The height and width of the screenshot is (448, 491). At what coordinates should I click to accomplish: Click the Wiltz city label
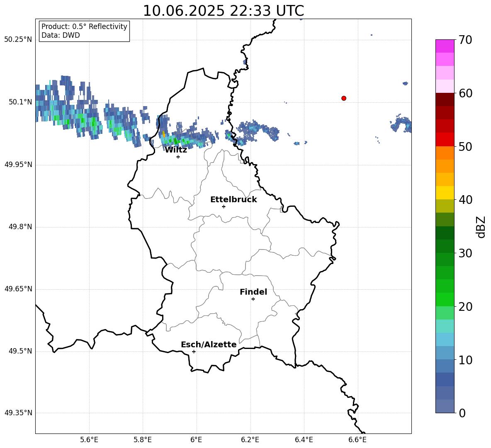tap(176, 150)
